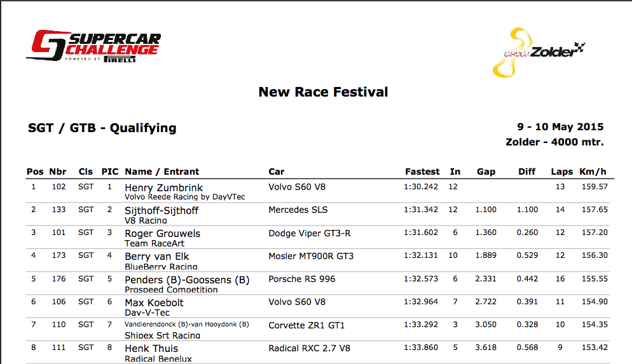Screen dimensions: 632x364
Task: Select Henk Thuis in row eight
Action: [x=151, y=348]
